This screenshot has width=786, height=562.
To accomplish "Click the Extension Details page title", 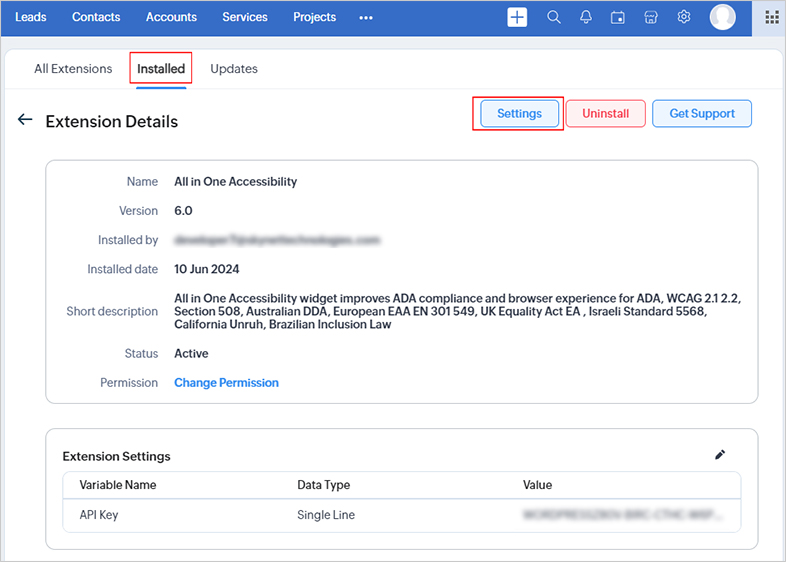I will pyautogui.click(x=112, y=121).
